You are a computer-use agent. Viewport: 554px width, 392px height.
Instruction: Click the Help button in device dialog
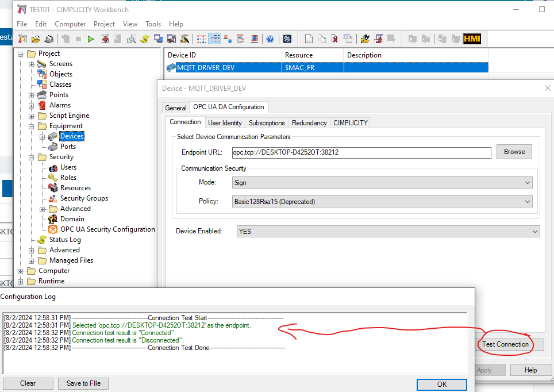tap(530, 370)
